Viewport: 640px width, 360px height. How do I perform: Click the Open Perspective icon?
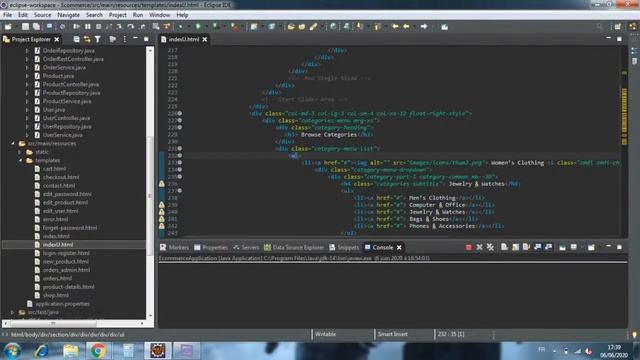point(618,27)
